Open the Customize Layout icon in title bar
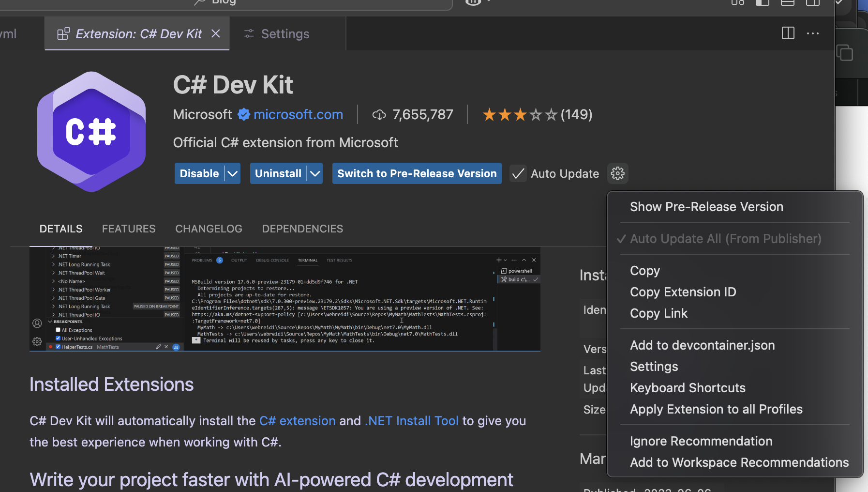This screenshot has width=868, height=492. click(737, 3)
